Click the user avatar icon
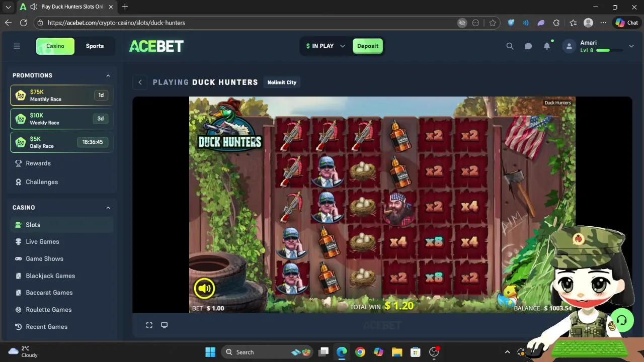Image resolution: width=644 pixels, height=362 pixels. (x=569, y=46)
